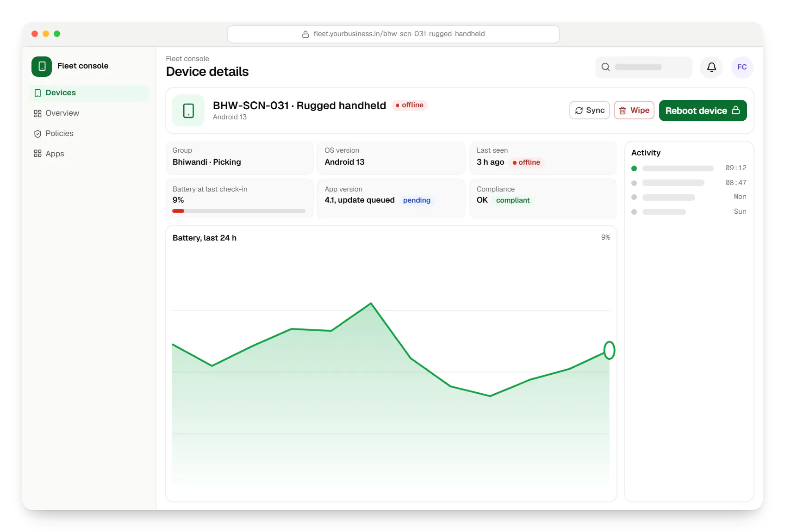Click the padlock icon in address bar
This screenshot has width=785, height=532.
coord(305,34)
